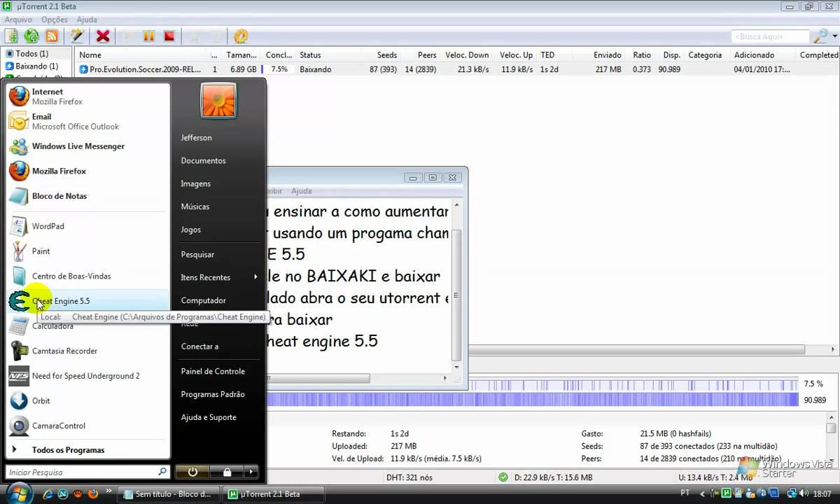Click the user account picture thumbnail

(218, 101)
